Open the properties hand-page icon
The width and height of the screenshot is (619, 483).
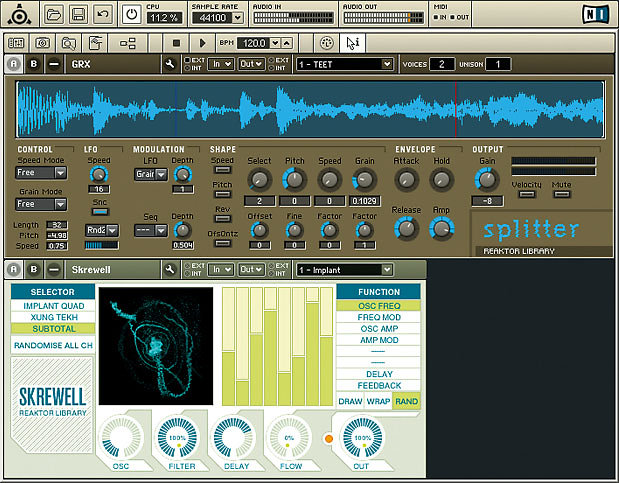tap(95, 43)
